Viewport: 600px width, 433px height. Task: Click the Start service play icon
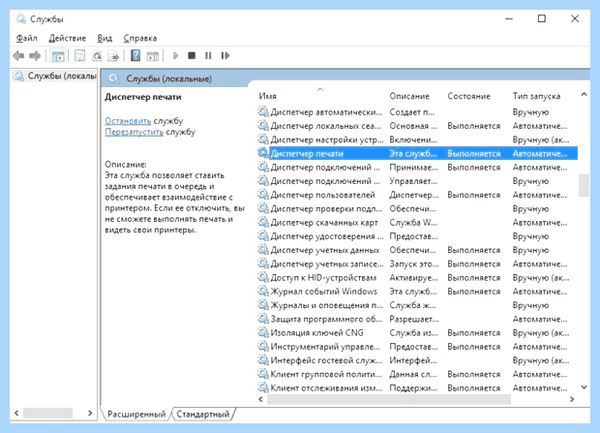tap(176, 56)
